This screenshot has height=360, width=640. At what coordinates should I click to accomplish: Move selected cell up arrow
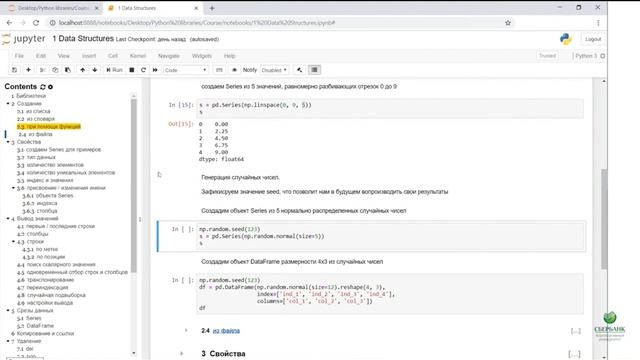pyautogui.click(x=82, y=70)
